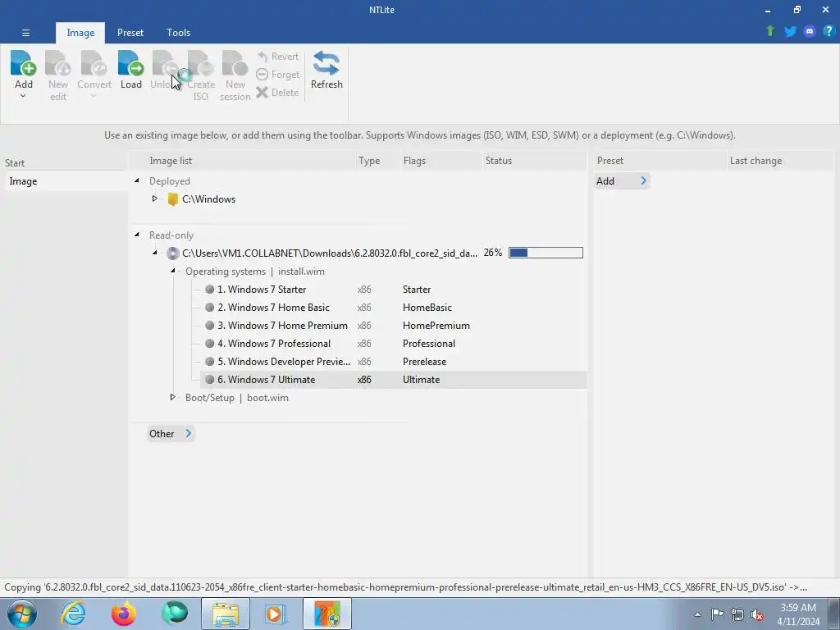This screenshot has height=630, width=840.
Task: Open File Explorer from the taskbar
Action: (x=226, y=614)
